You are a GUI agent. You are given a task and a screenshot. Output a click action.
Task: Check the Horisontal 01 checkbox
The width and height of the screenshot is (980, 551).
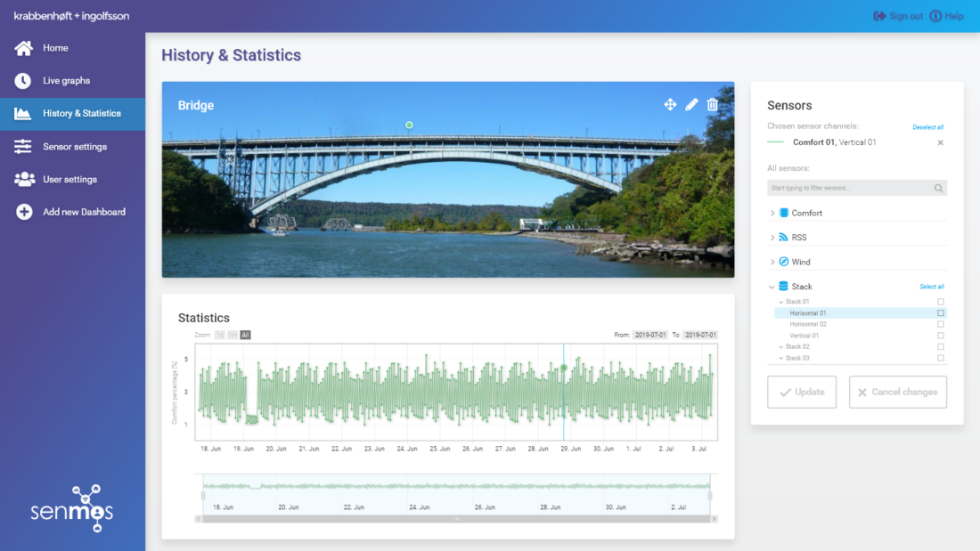click(940, 313)
